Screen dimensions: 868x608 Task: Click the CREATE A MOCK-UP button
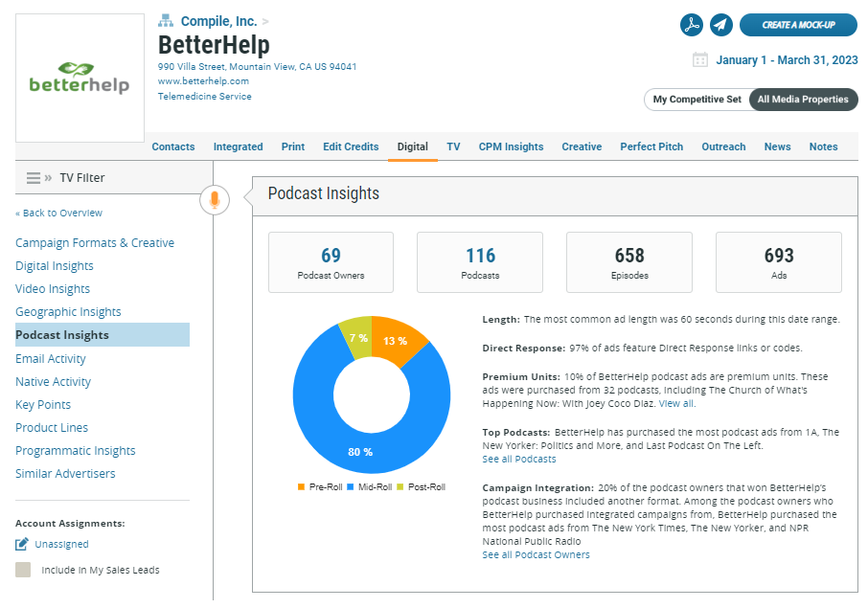click(798, 25)
